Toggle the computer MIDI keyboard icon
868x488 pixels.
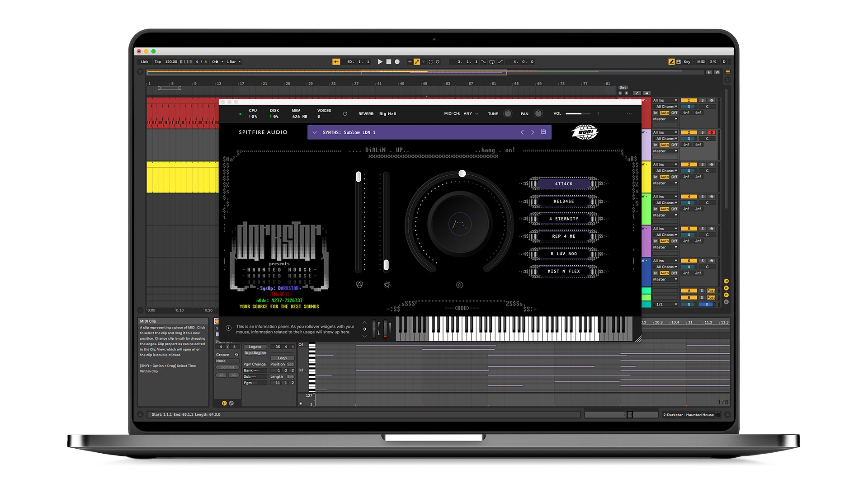[679, 62]
